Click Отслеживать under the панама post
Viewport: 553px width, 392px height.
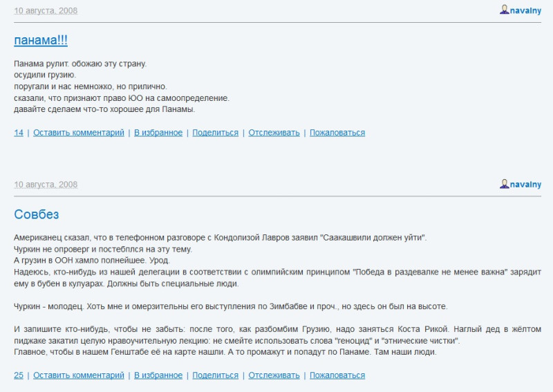274,133
